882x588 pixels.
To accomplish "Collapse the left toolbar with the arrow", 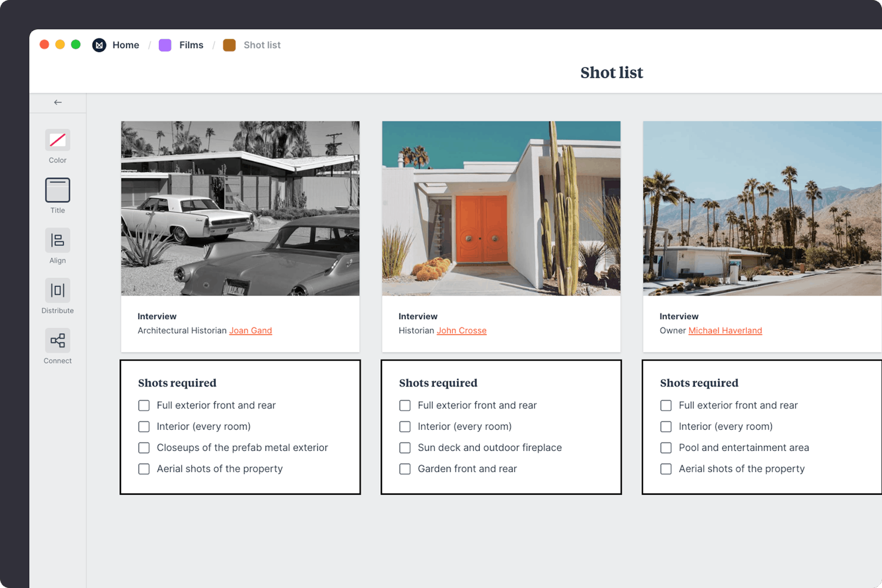I will pos(57,102).
